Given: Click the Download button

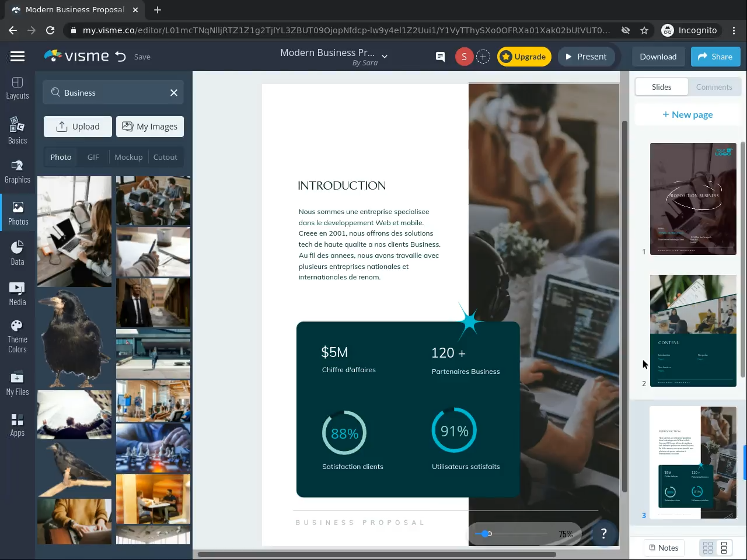Looking at the screenshot, I should pyautogui.click(x=658, y=57).
